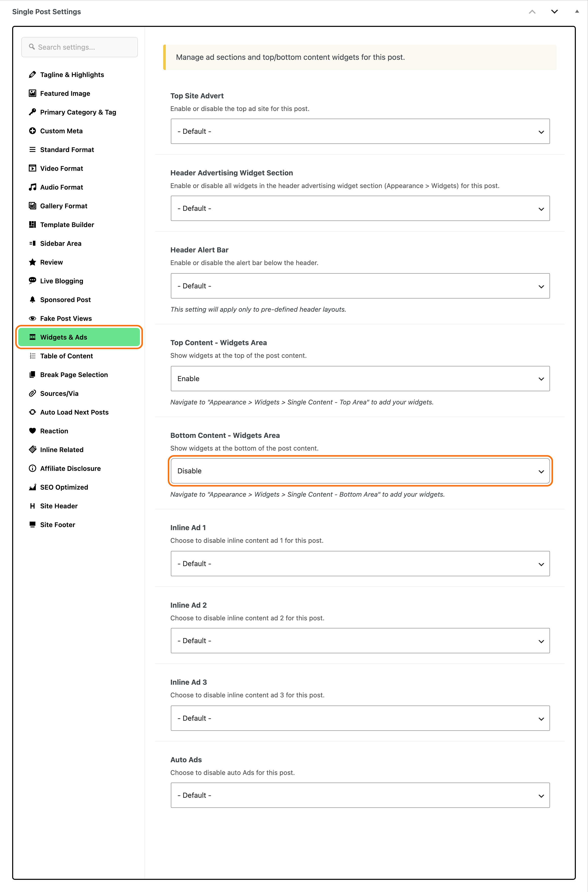Click the heart icon for Reaction
This screenshot has height=892, width=588.
33,431
